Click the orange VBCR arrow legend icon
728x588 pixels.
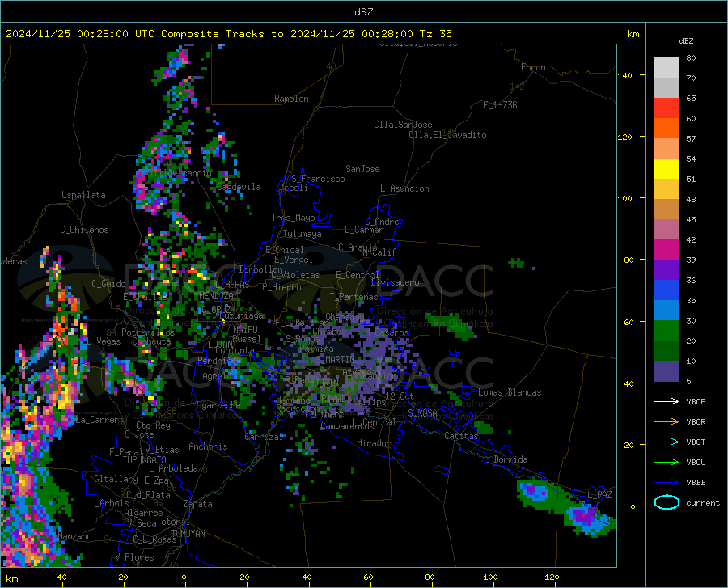click(x=667, y=422)
